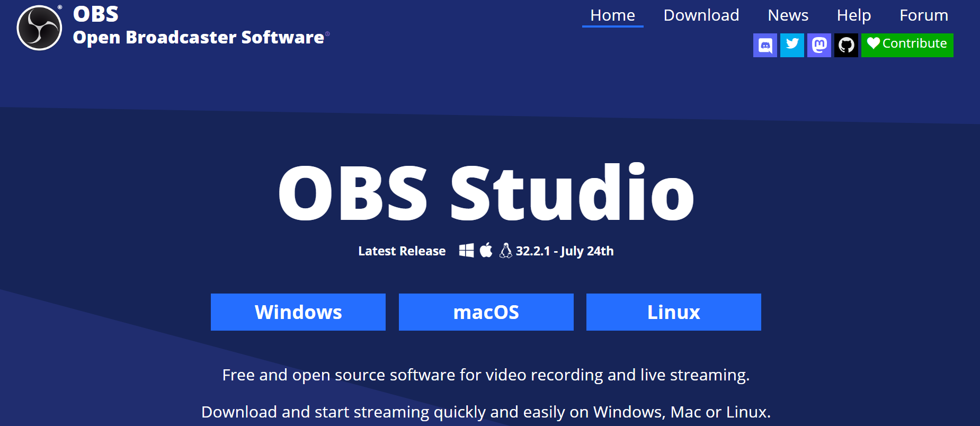Download OBS via the macOS button

click(486, 312)
